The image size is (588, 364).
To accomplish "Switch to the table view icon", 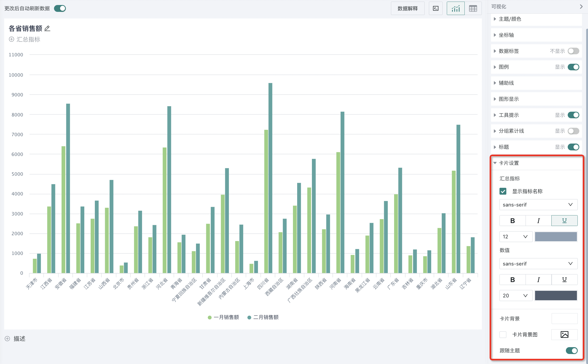I will pos(473,8).
